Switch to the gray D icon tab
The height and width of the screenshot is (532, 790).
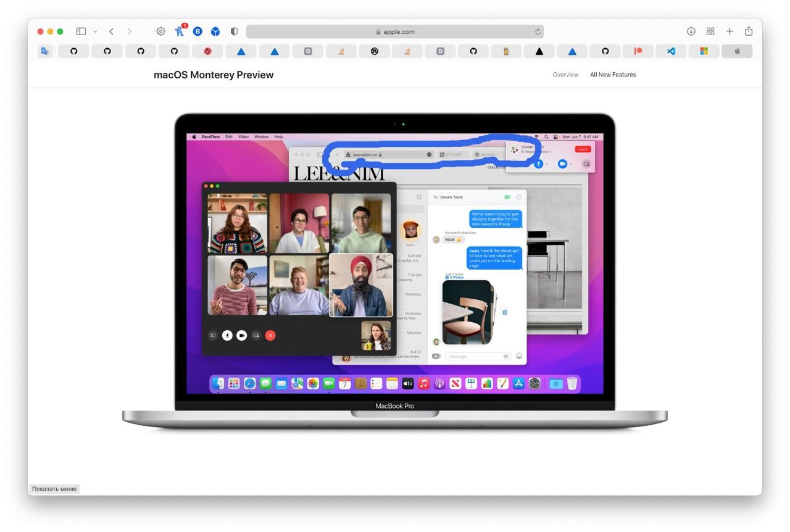(x=440, y=51)
